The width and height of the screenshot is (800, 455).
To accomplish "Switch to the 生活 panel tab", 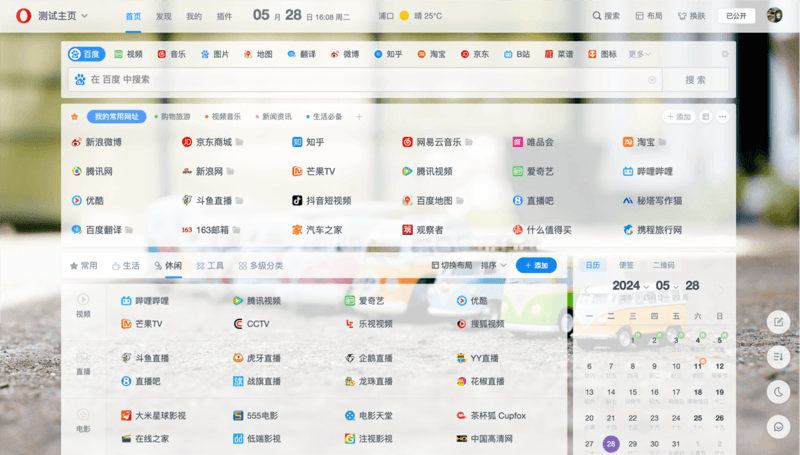I will point(126,266).
